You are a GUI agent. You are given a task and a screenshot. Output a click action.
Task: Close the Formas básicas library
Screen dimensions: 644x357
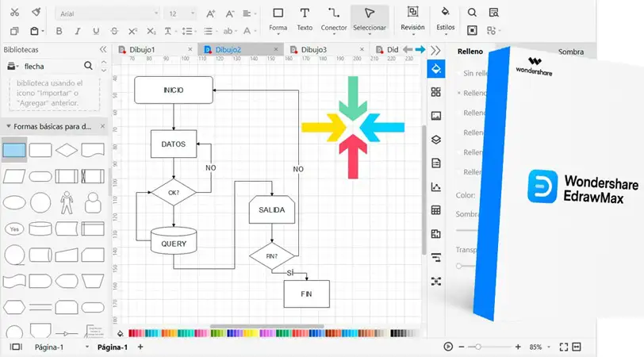coord(102,126)
